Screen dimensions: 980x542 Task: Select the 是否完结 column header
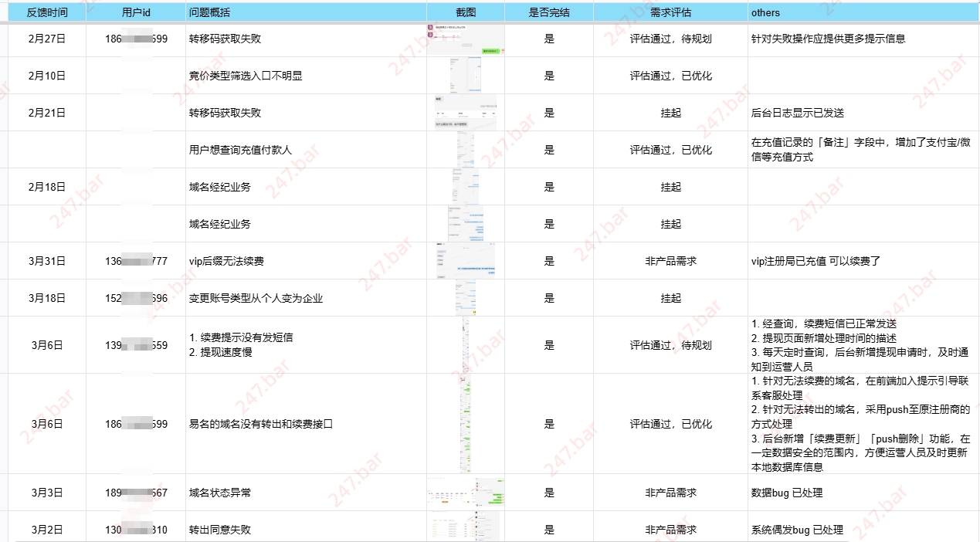(549, 12)
